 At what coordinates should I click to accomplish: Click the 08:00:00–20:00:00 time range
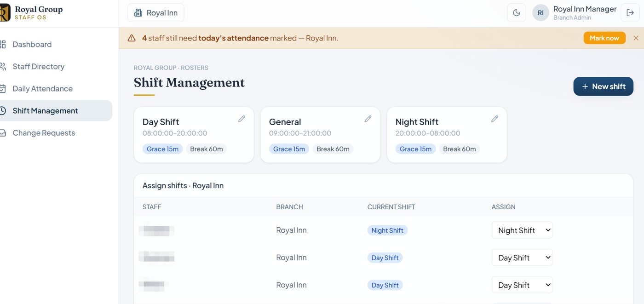(x=175, y=133)
